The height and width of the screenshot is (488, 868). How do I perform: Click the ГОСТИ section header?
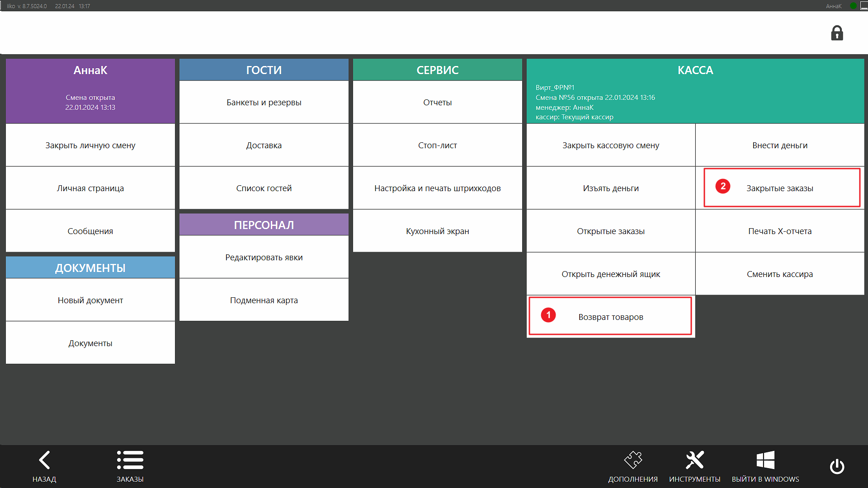[x=264, y=70]
